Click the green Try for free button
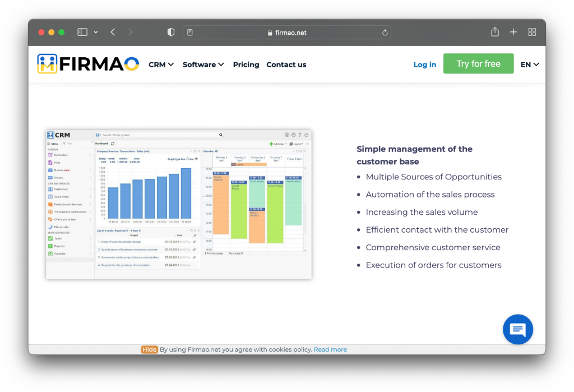574x392 pixels. [x=478, y=64]
